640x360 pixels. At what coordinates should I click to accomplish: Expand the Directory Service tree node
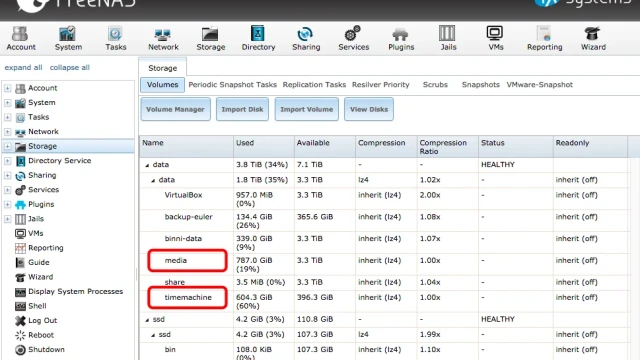point(7,161)
